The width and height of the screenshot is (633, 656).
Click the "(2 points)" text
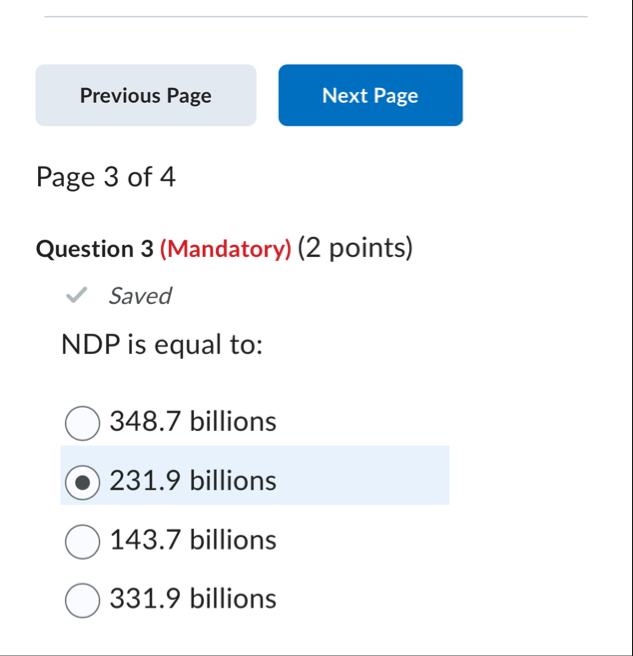(355, 248)
